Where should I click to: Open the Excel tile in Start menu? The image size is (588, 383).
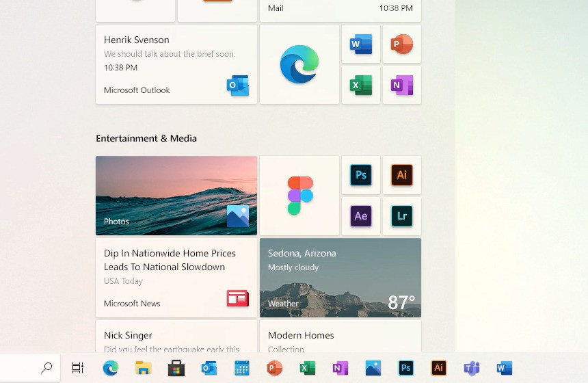(x=361, y=85)
